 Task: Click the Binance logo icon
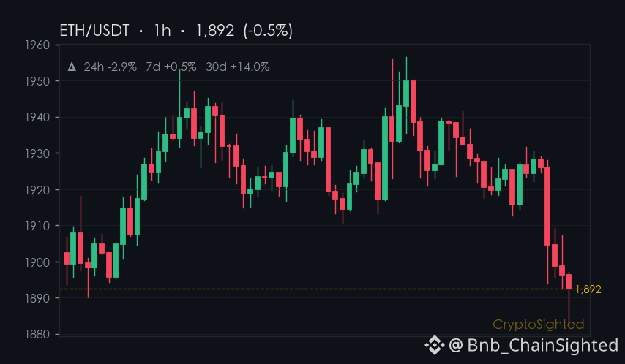tap(434, 345)
